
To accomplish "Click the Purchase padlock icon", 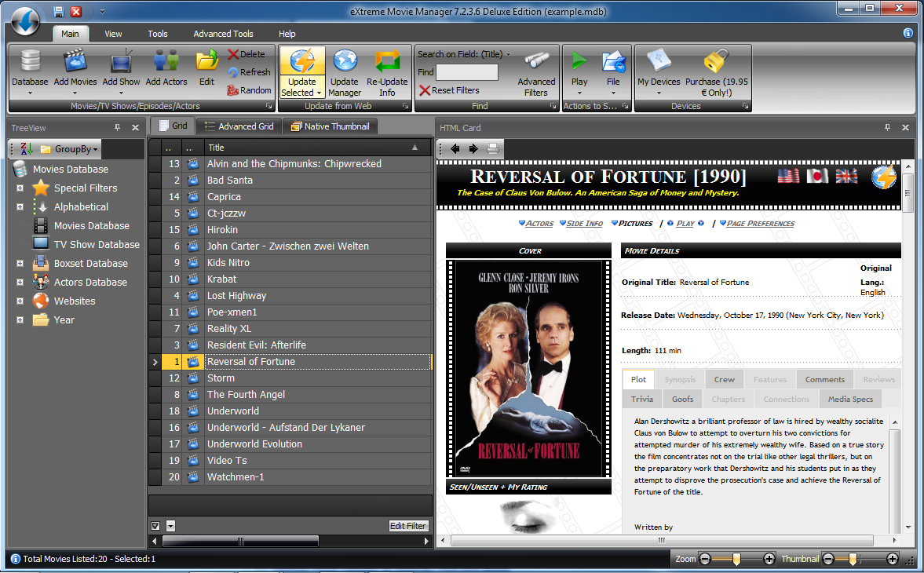I will tap(716, 61).
